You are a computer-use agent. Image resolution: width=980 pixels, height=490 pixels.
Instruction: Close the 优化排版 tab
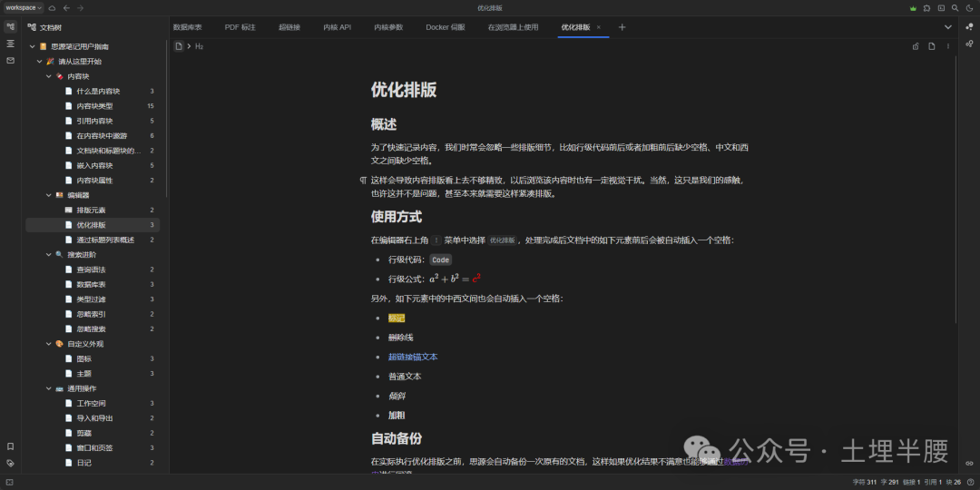(598, 27)
